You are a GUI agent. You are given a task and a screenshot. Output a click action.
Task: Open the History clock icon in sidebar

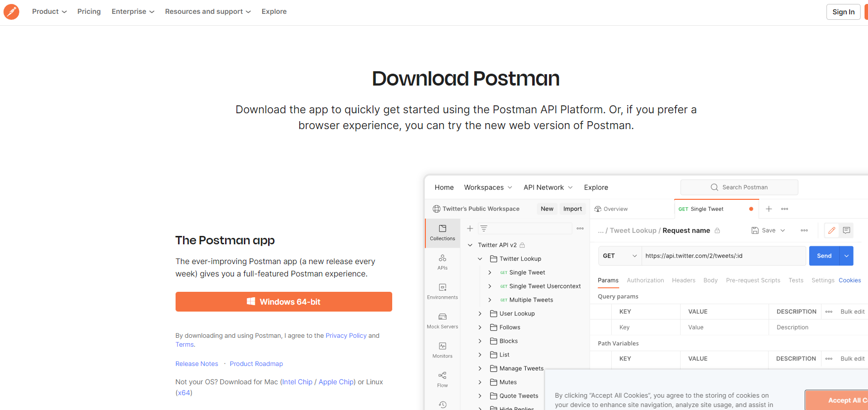(x=443, y=405)
